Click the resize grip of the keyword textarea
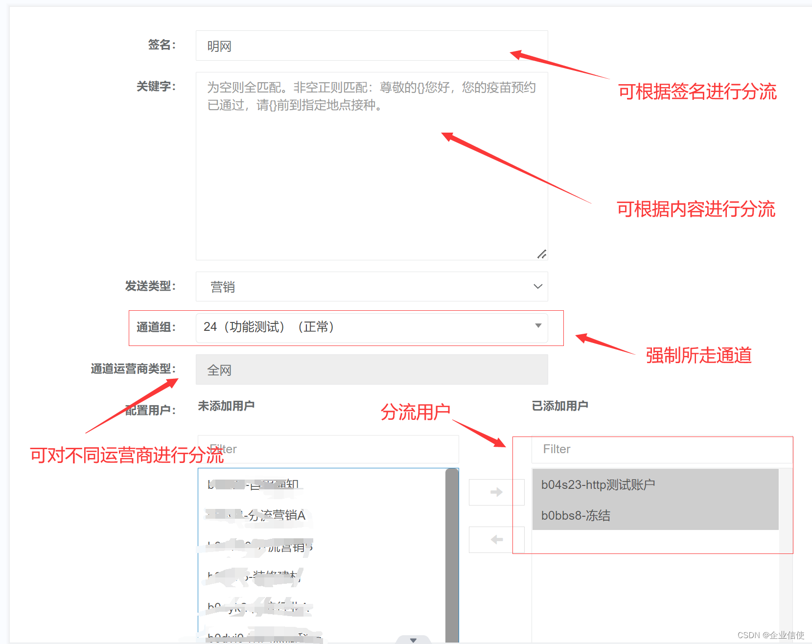This screenshot has width=812, height=644. (x=542, y=254)
